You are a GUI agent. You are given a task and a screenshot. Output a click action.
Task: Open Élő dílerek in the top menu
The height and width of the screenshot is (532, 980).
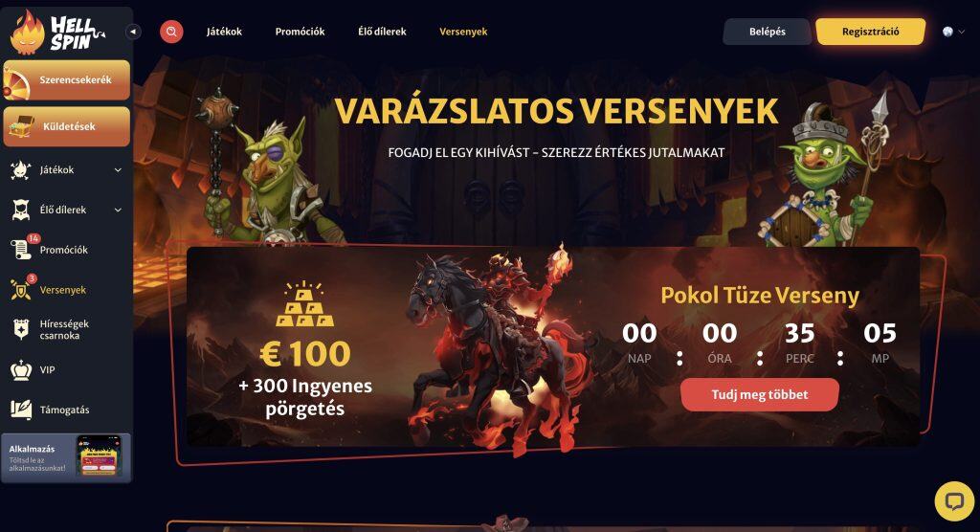(x=382, y=32)
